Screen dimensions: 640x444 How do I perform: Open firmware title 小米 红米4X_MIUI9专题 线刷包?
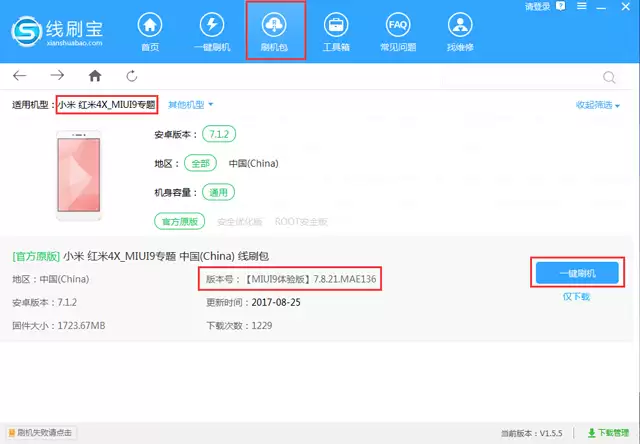tap(141, 256)
